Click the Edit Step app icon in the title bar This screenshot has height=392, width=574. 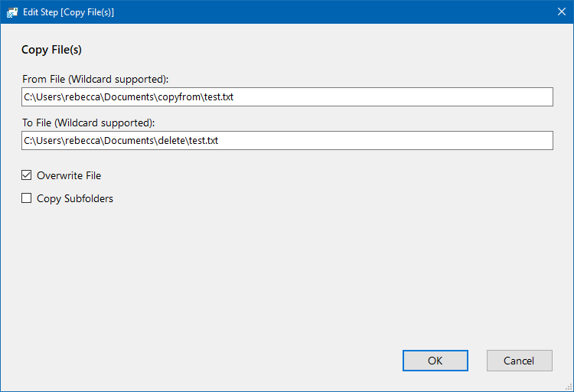[12, 12]
